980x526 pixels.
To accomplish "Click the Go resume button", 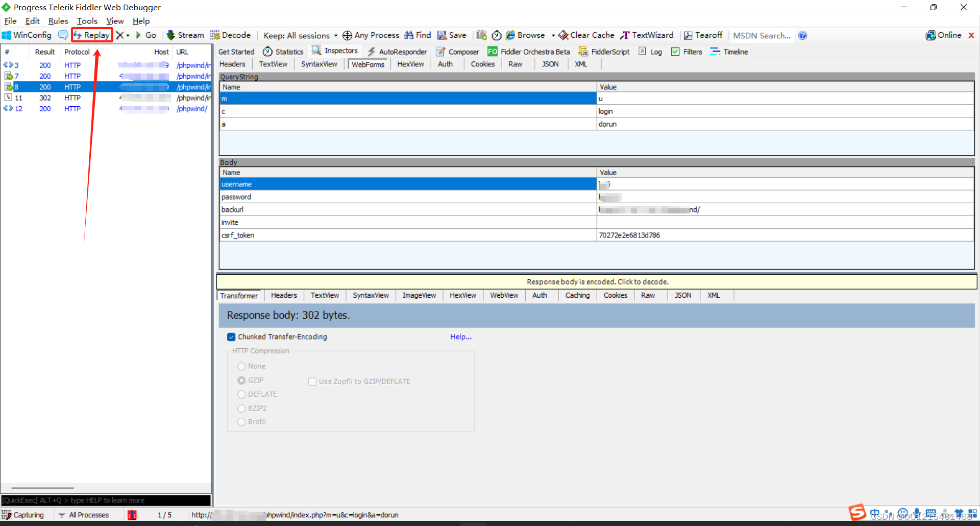I will point(146,35).
